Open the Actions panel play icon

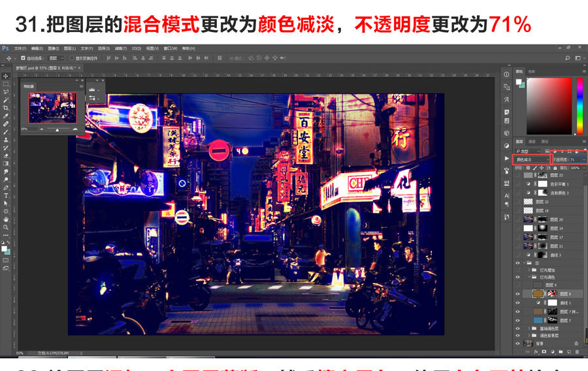point(506,159)
